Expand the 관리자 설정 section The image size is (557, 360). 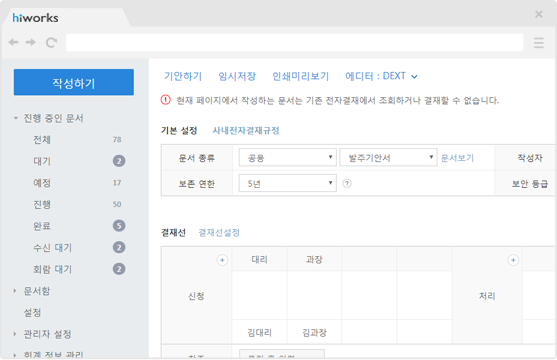point(15,334)
